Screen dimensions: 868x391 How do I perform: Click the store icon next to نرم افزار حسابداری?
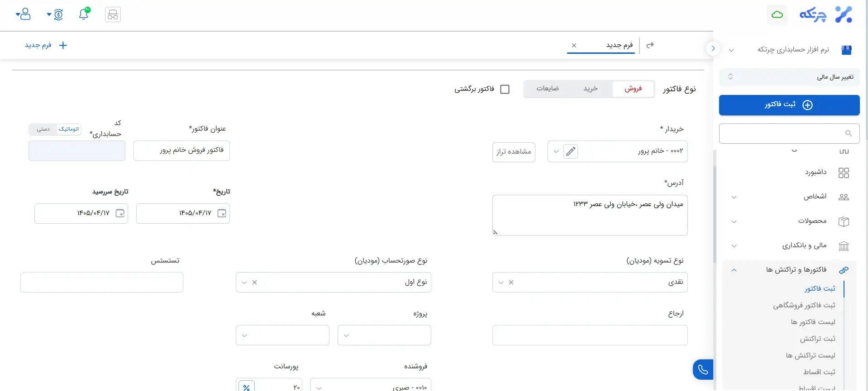tap(846, 50)
